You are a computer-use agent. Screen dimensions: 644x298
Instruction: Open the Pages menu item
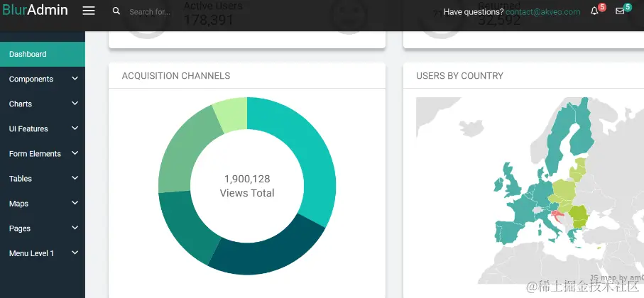43,228
